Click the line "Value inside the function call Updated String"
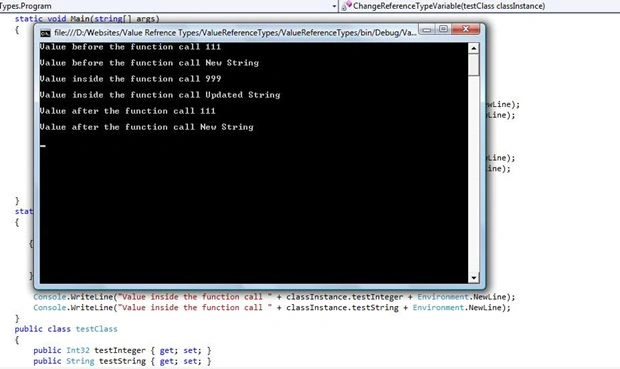Viewport: 620px width, 369px height. 160,95
